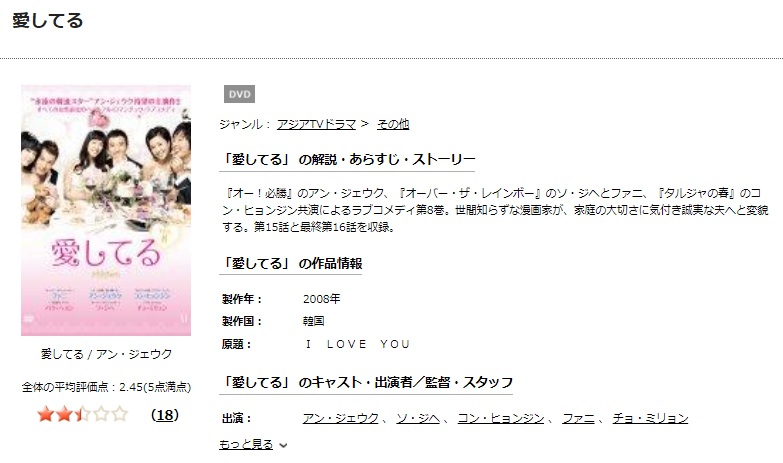Click the 愛してる DVD cover thumbnail
The image size is (783, 463).
(106, 210)
